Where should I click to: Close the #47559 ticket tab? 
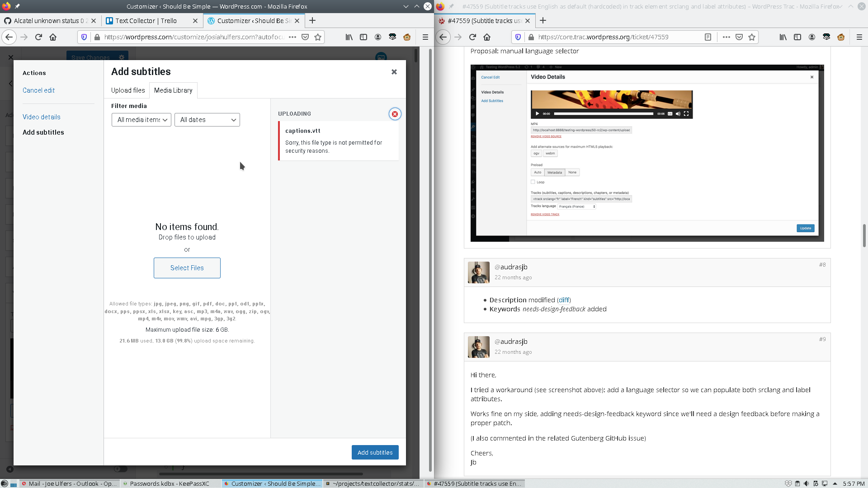(x=528, y=21)
